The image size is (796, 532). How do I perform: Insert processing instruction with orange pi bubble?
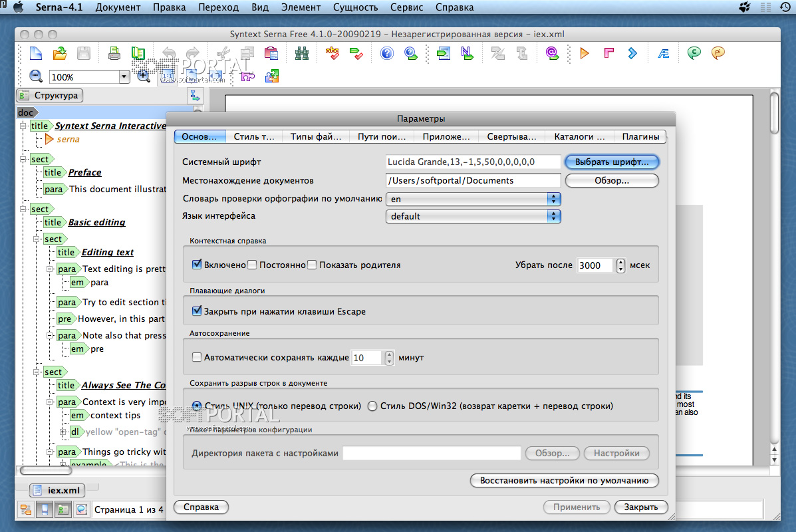(718, 53)
